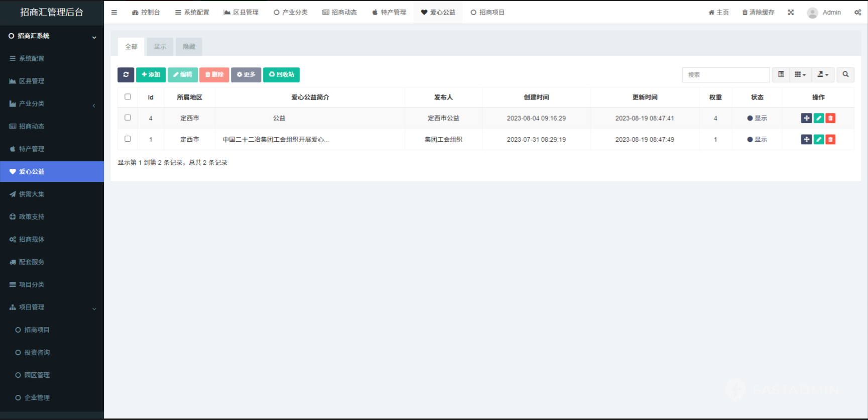Sort by the 创建时间 column header
The height and width of the screenshot is (420, 868).
(536, 97)
